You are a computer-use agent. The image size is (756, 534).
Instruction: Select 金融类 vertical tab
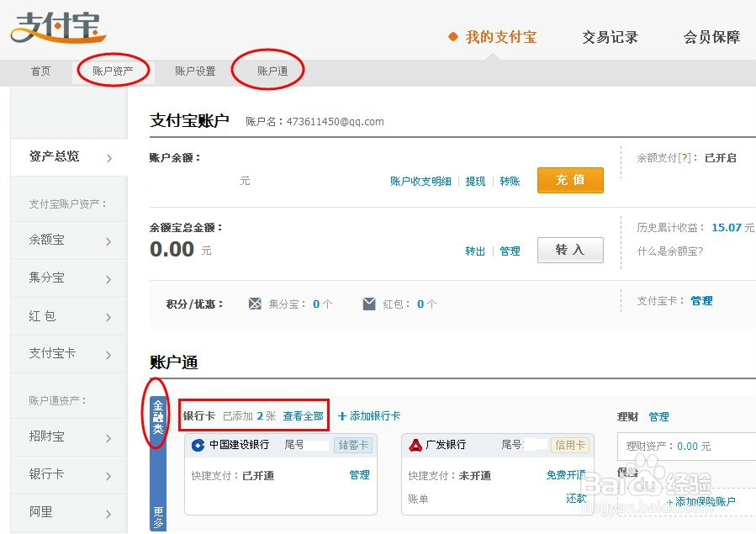[158, 417]
